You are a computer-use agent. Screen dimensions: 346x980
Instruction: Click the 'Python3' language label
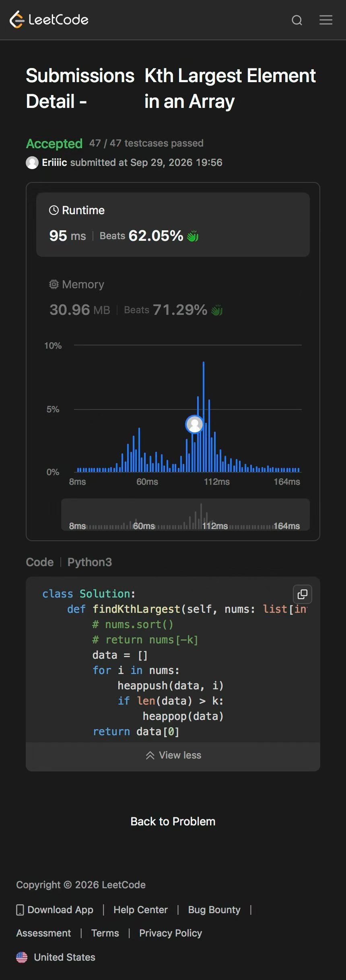[x=90, y=562]
